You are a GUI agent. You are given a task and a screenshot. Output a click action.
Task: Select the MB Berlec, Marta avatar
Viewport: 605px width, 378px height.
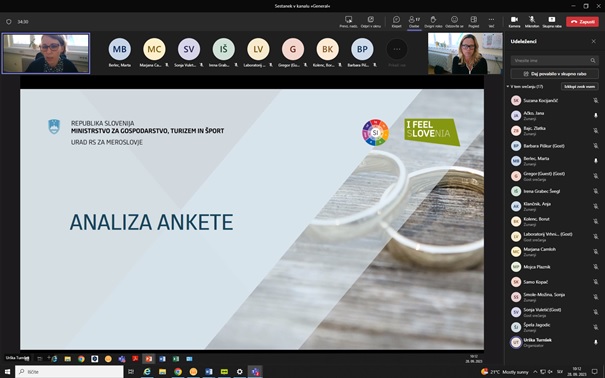pos(120,49)
